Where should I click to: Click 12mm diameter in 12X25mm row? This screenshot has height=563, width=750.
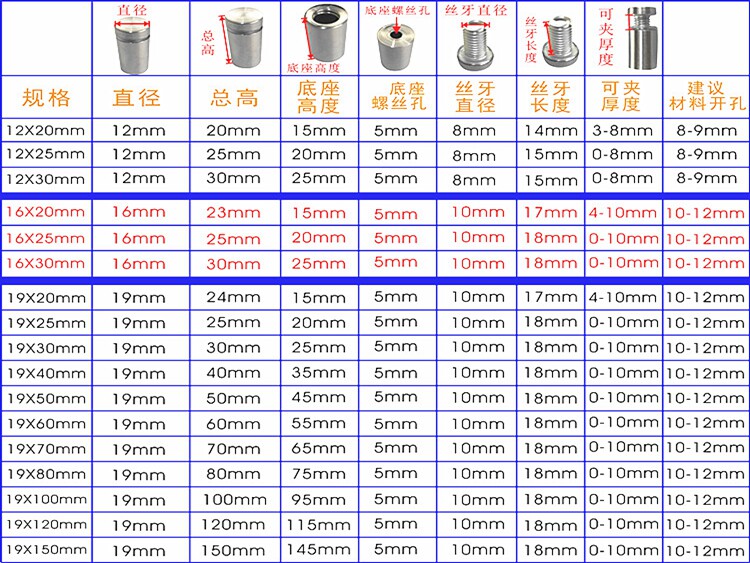pos(139,155)
